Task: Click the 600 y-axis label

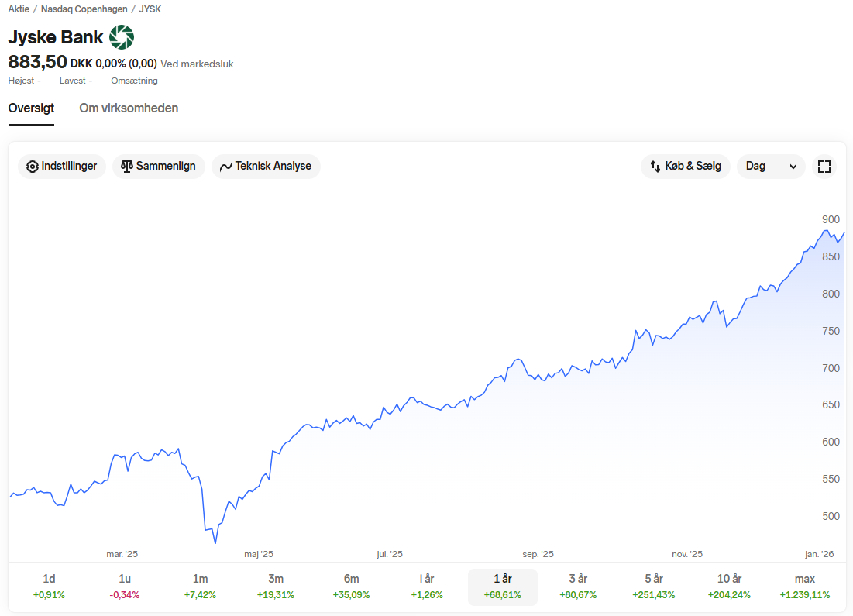Action: click(x=831, y=442)
